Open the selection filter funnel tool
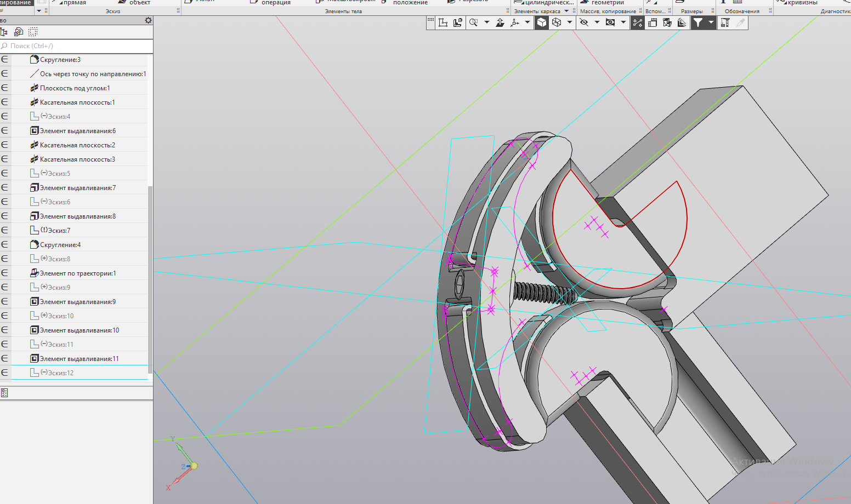This screenshot has height=504, width=851. point(697,22)
